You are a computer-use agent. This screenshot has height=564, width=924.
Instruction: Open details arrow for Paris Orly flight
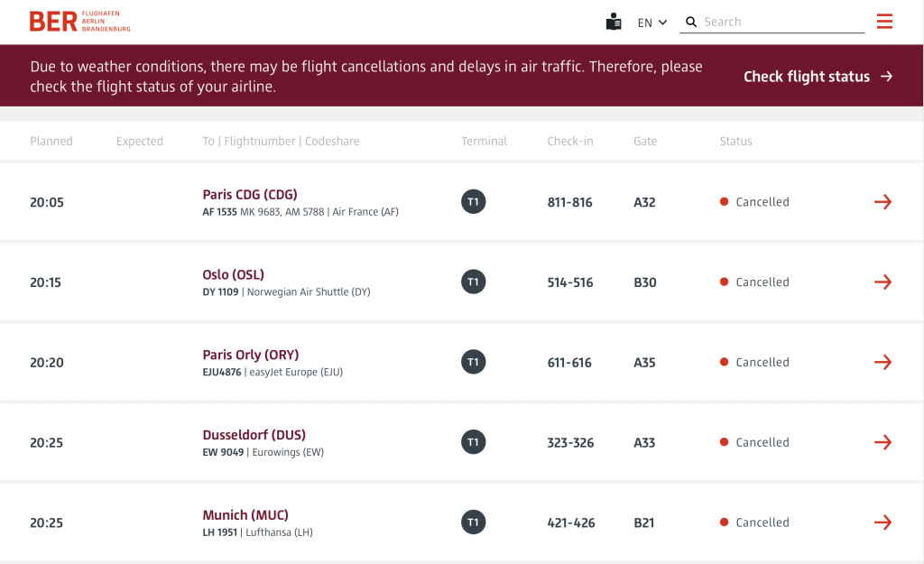click(x=882, y=363)
